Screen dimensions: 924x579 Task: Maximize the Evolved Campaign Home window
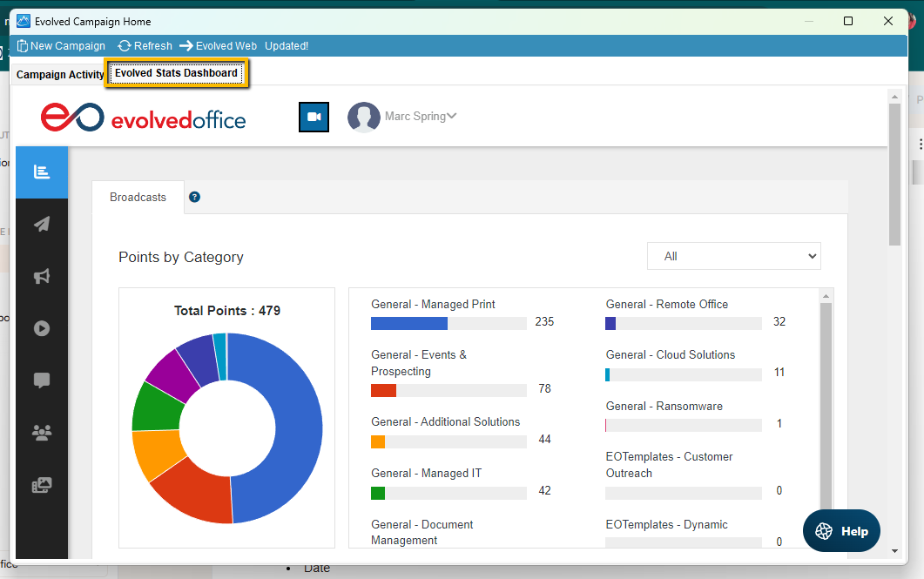(x=848, y=21)
